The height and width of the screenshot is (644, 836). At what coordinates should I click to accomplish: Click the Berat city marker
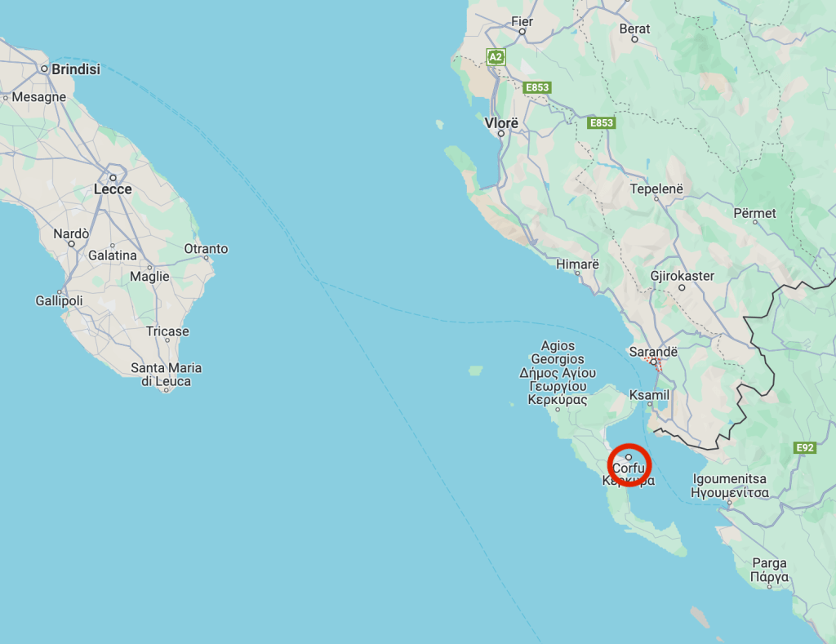(634, 39)
